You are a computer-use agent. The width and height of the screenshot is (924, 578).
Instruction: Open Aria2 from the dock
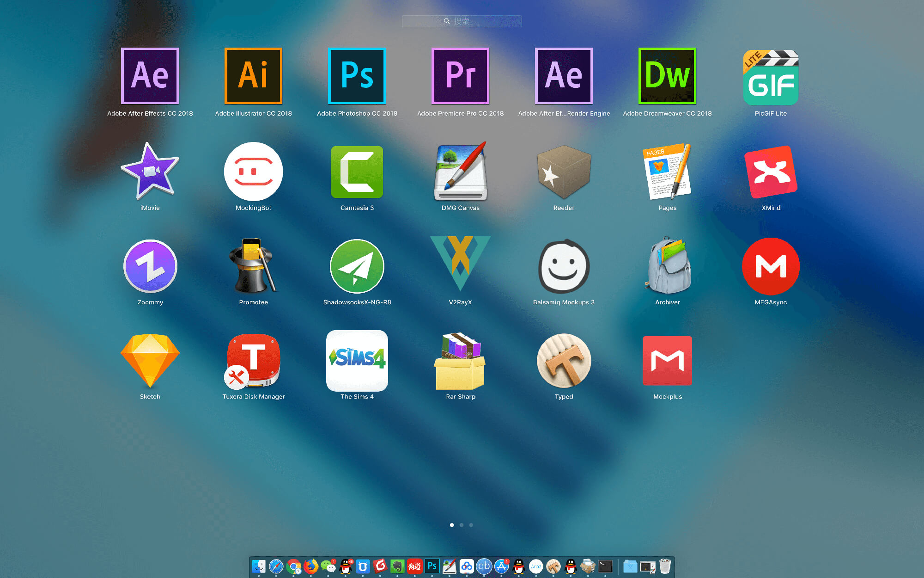tap(536, 566)
